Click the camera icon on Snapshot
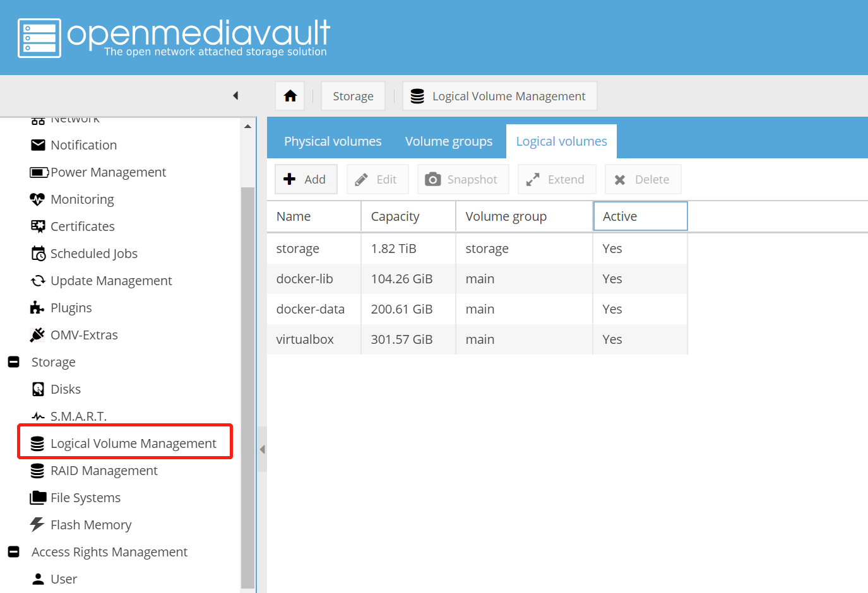868x593 pixels. click(x=432, y=180)
